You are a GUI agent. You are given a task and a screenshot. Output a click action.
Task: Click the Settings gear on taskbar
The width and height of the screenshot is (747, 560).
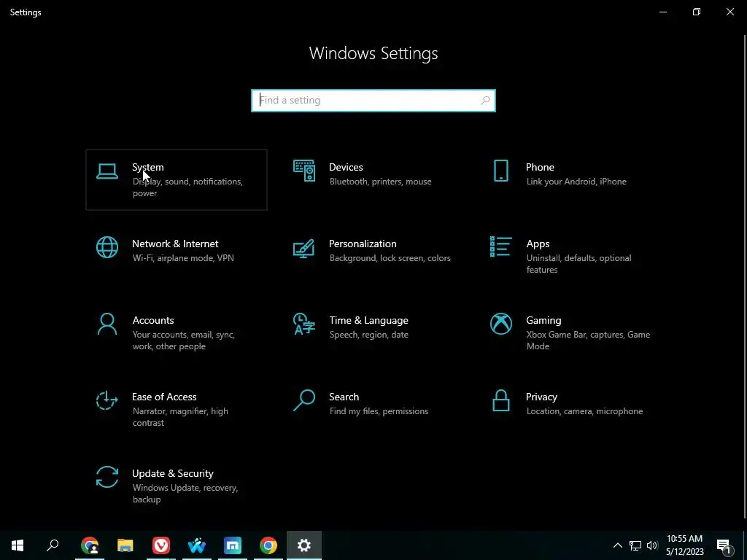(304, 545)
